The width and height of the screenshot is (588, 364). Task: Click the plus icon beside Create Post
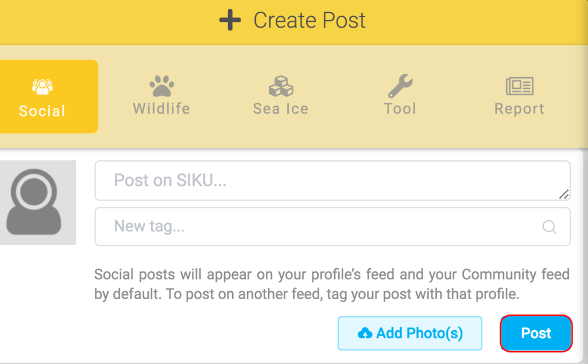tap(230, 21)
